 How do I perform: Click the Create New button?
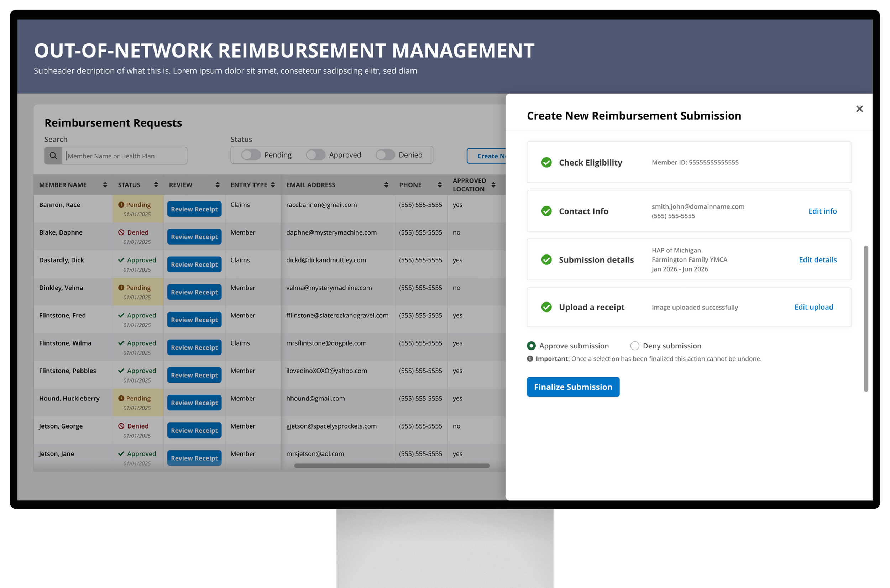point(486,156)
